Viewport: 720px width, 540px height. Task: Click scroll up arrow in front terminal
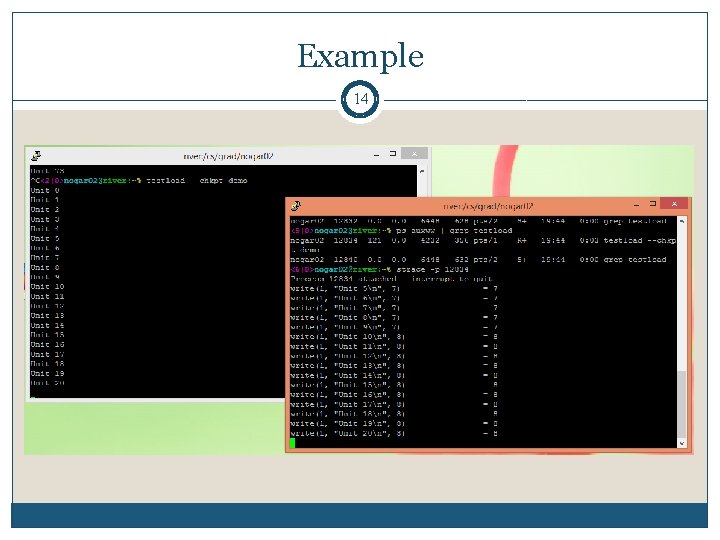(682, 221)
